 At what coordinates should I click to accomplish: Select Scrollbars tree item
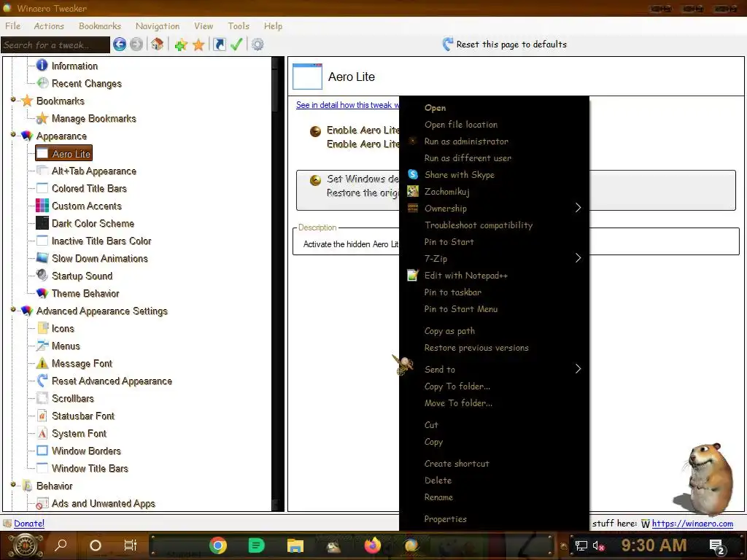click(73, 399)
